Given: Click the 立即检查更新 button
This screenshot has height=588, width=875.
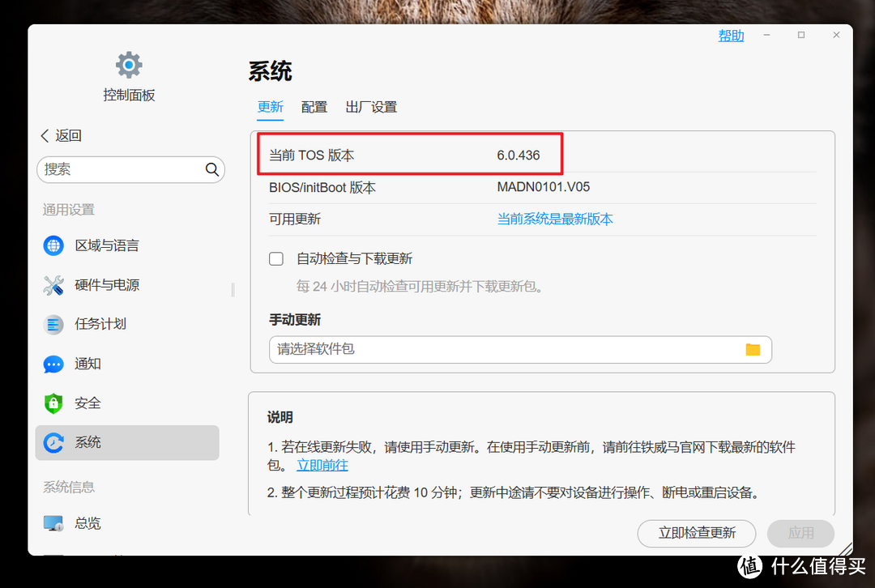Looking at the screenshot, I should [696, 533].
